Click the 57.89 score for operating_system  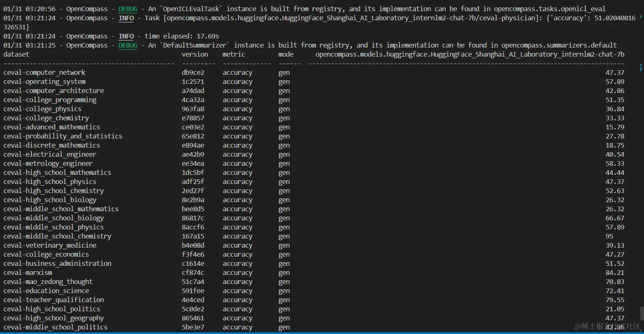[x=615, y=81]
